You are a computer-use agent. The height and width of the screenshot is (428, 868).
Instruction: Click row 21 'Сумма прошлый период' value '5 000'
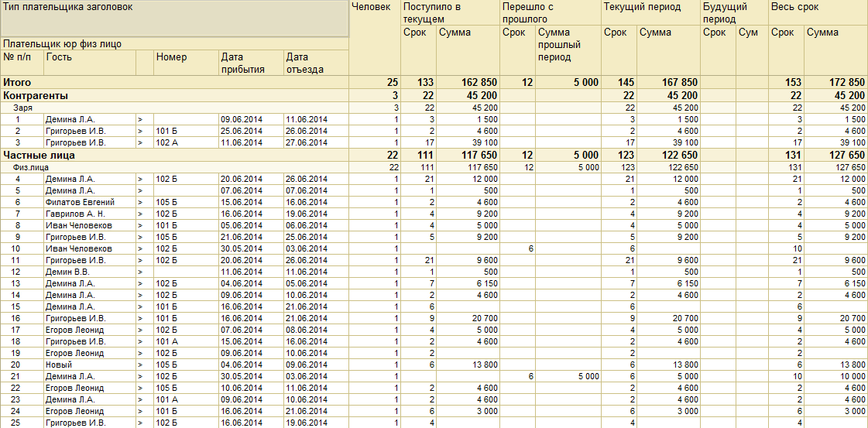coord(568,377)
